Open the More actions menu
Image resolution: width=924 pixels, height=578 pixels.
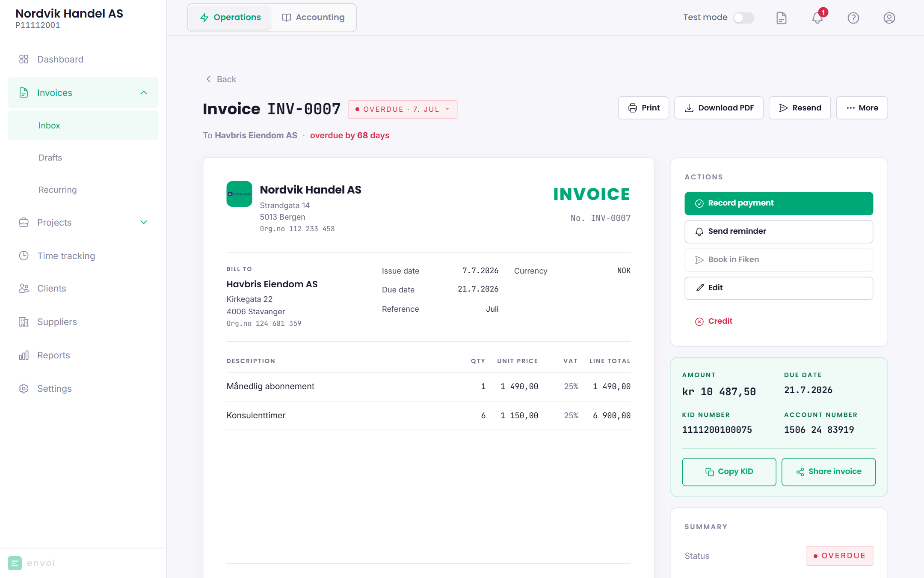point(862,108)
